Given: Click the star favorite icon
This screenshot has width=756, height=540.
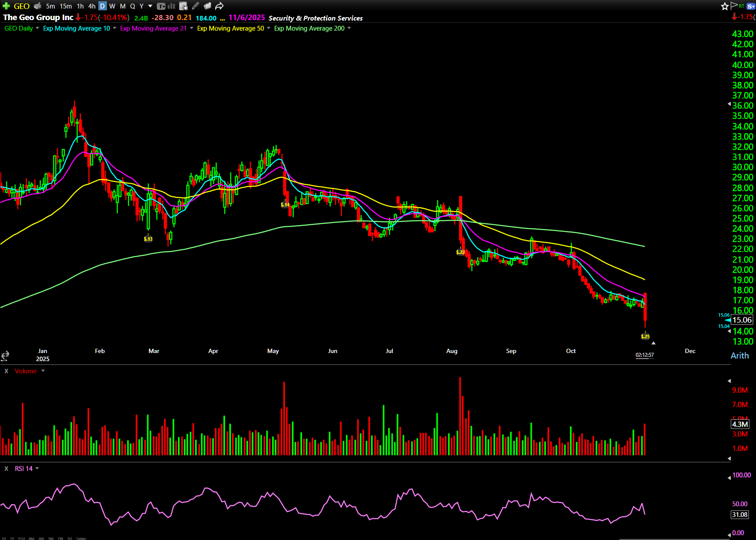Looking at the screenshot, I should tap(725, 6).
